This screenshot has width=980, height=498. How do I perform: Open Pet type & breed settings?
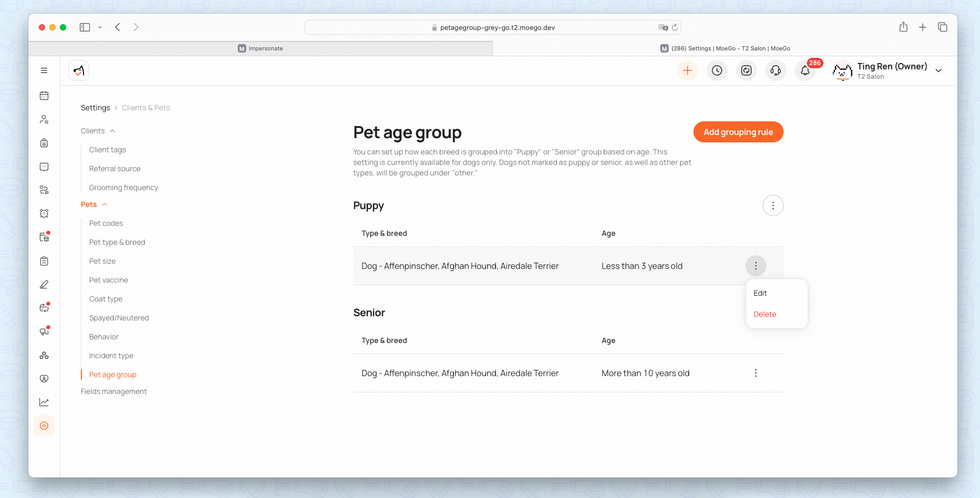[117, 242]
